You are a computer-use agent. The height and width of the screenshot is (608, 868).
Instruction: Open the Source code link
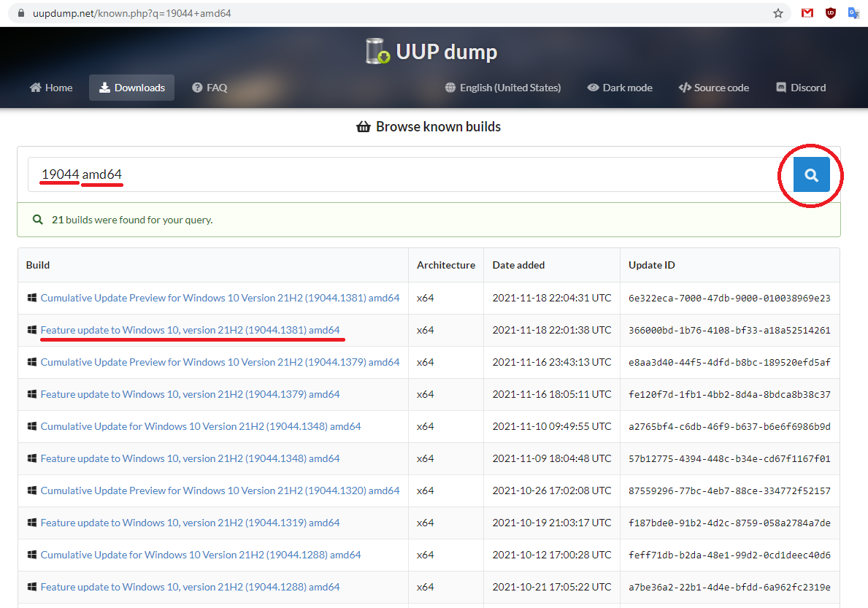coord(713,88)
